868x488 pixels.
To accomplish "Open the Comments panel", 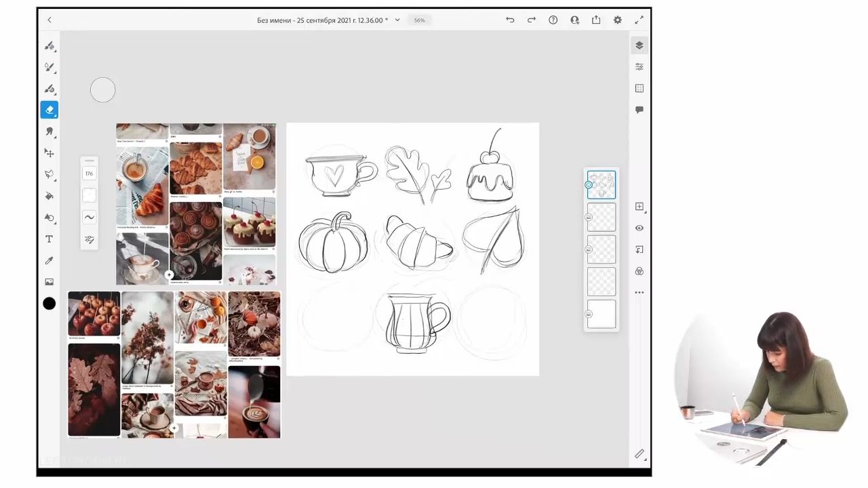I will pyautogui.click(x=639, y=110).
